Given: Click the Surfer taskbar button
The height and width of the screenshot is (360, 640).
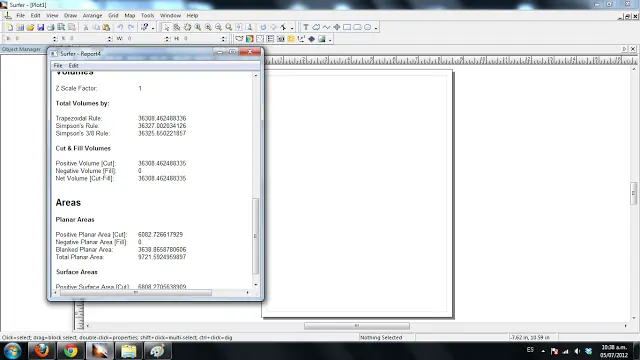Looking at the screenshot, I should click(100, 351).
